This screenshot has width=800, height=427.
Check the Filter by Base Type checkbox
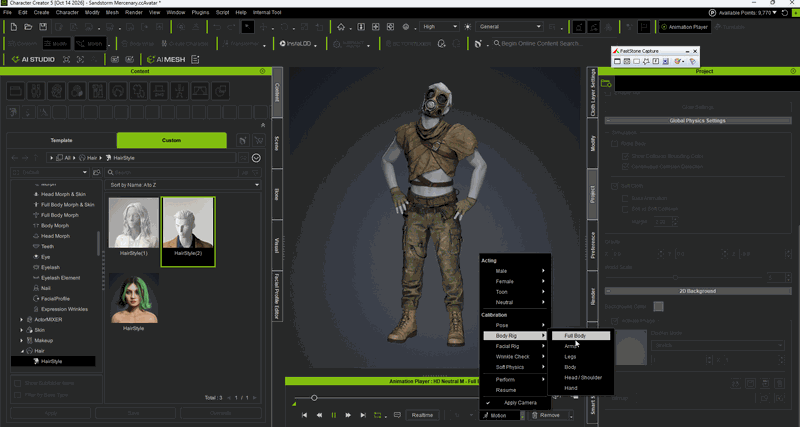coord(18,395)
